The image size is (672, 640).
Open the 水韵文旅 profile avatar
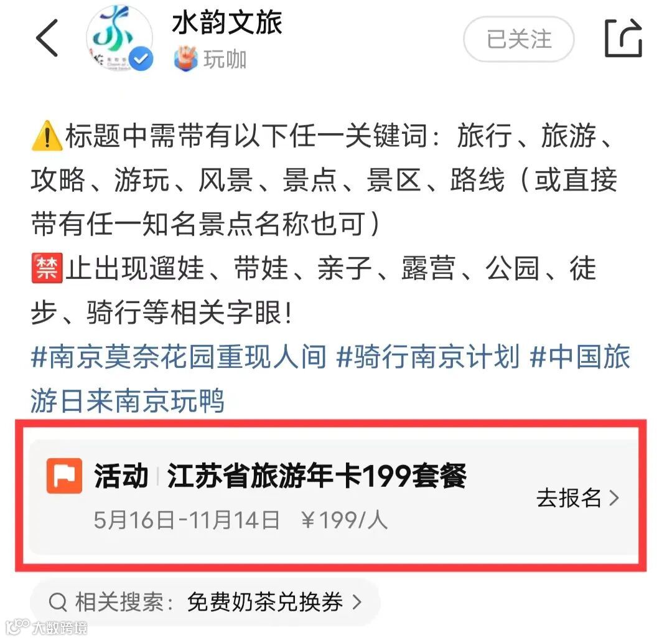[x=119, y=39]
